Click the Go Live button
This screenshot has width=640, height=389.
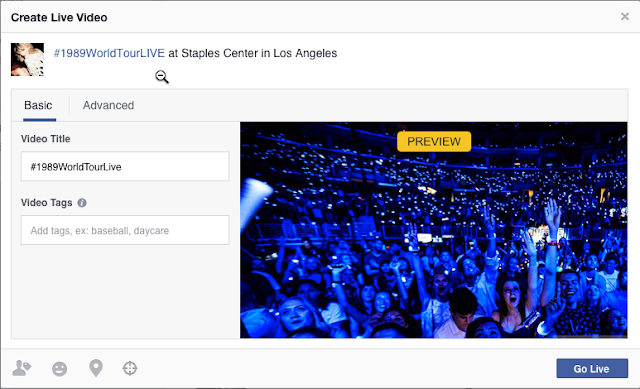[x=592, y=369]
